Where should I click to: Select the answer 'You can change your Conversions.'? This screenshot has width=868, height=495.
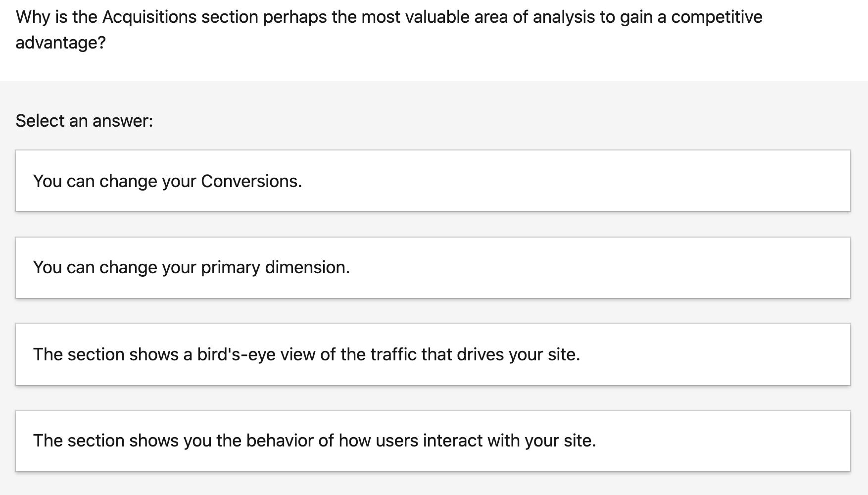[x=167, y=181]
